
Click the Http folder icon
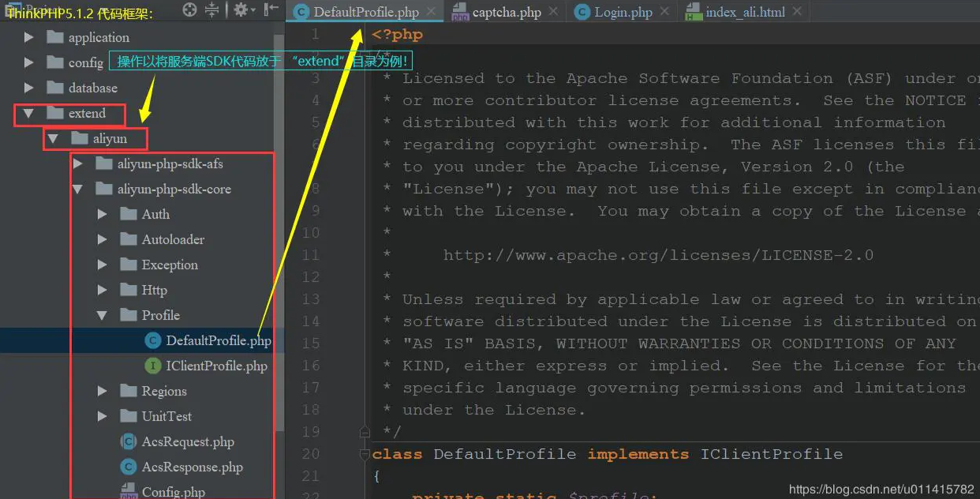point(128,290)
